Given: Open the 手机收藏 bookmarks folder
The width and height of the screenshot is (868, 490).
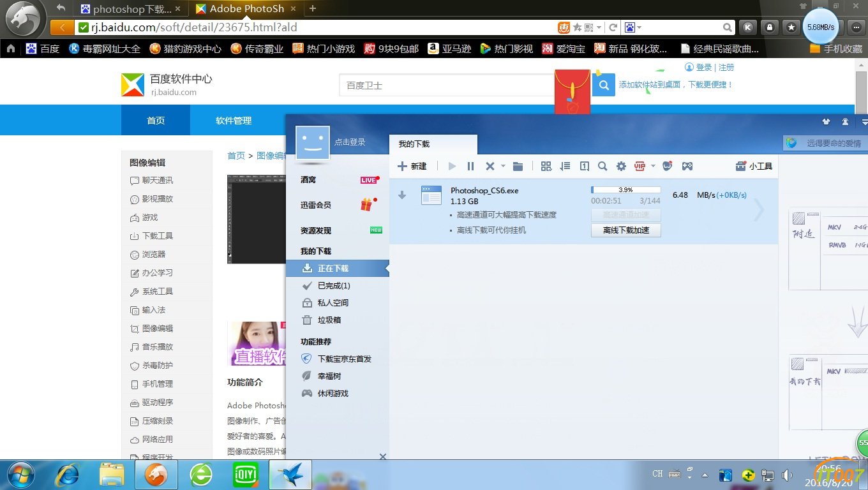Looking at the screenshot, I should 836,48.
